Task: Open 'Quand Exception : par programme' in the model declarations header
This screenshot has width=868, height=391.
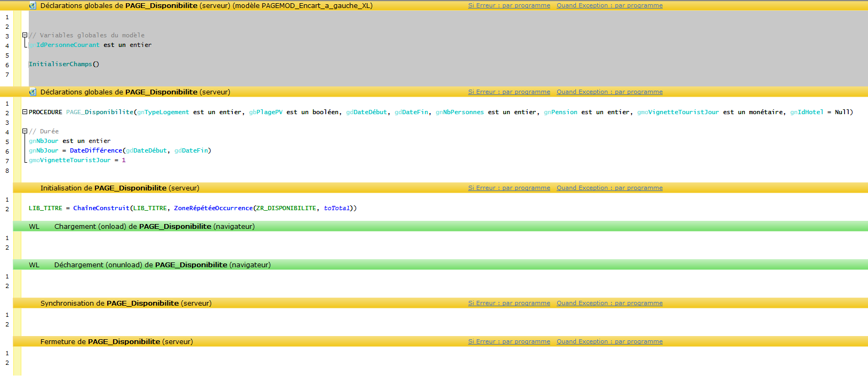Action: pos(609,5)
